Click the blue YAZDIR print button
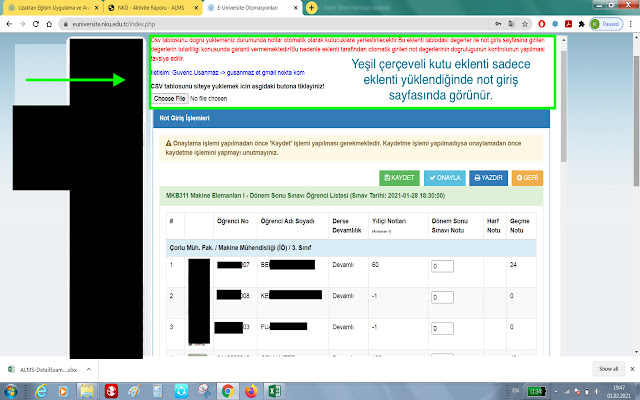The height and width of the screenshot is (400, 640). tap(488, 178)
